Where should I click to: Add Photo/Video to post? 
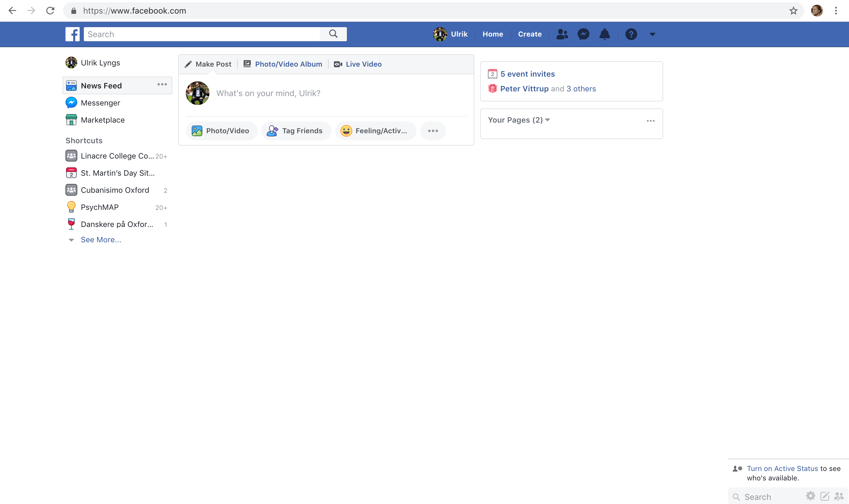coord(221,131)
